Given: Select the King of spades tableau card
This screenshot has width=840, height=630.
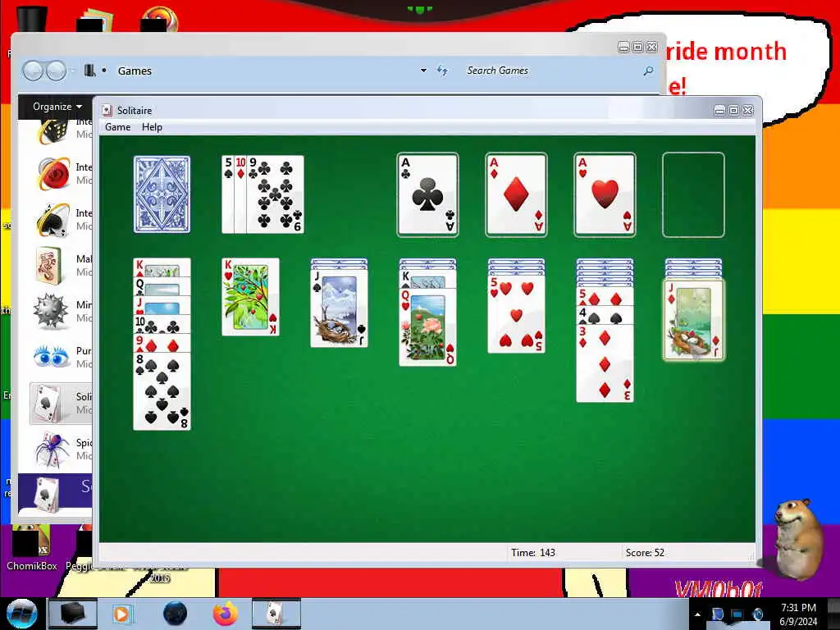Looking at the screenshot, I should pos(427,280).
